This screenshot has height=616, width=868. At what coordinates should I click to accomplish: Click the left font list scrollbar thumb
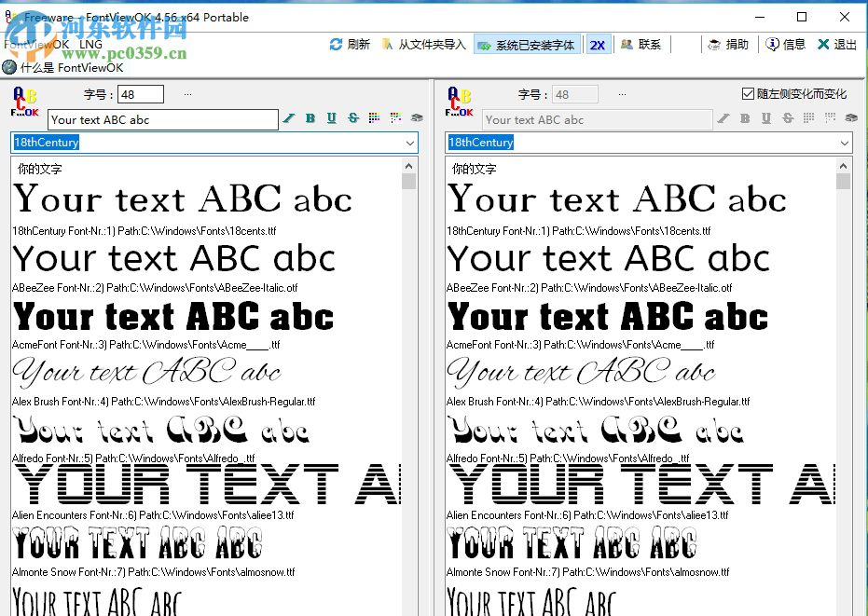pyautogui.click(x=408, y=181)
